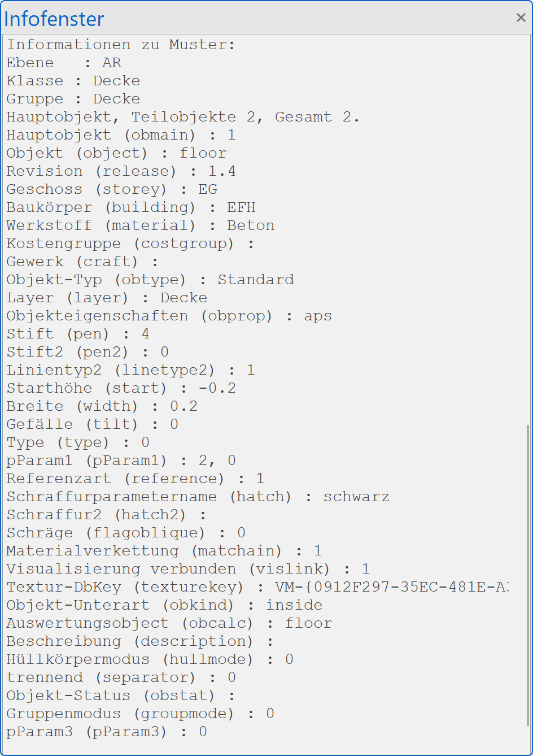The width and height of the screenshot is (533, 756).
Task: Click the Objekt-Unterart (obkind) : inside line
Action: click(x=164, y=605)
